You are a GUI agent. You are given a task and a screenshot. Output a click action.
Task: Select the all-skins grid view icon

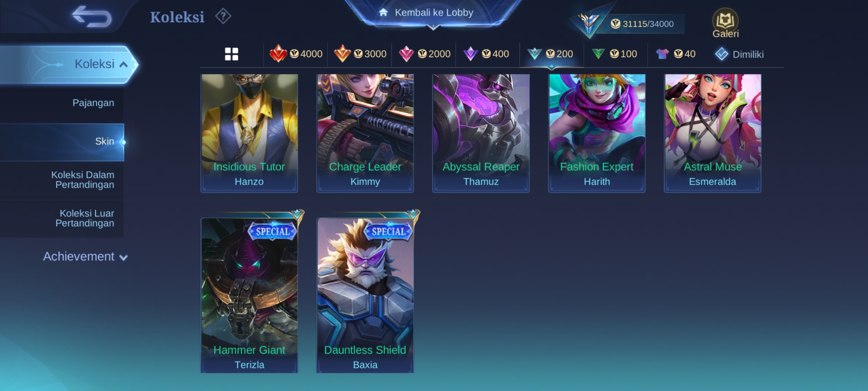pos(231,54)
